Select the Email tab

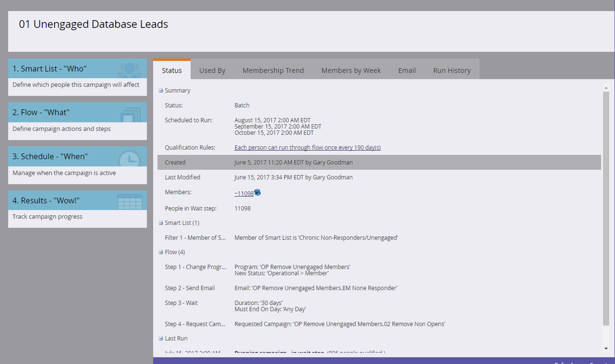(x=407, y=71)
